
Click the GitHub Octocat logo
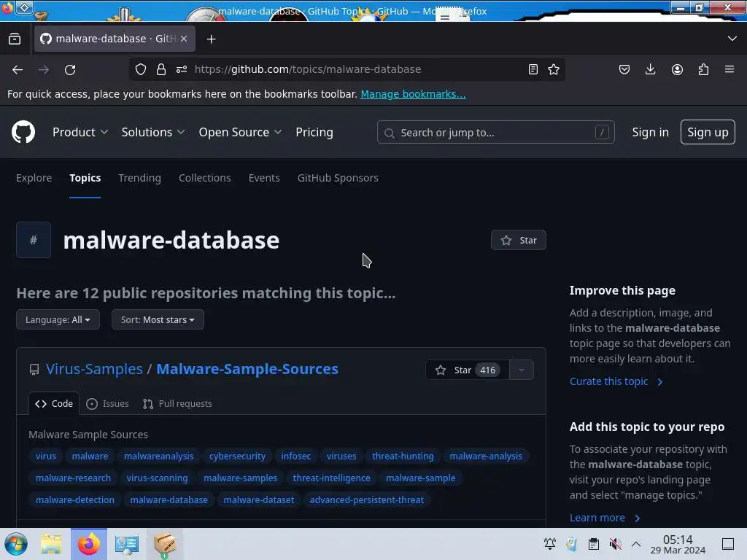(23, 132)
